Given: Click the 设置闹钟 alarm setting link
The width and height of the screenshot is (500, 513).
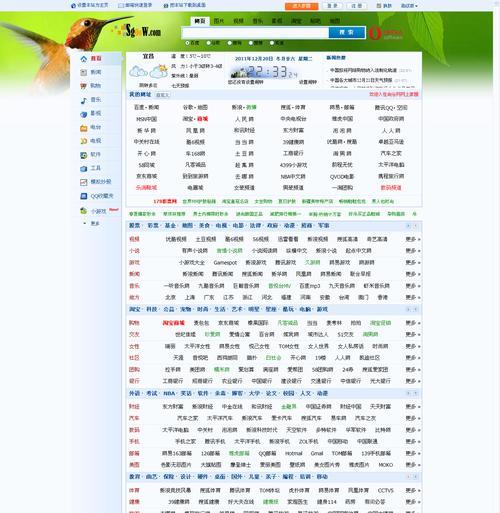Looking at the screenshot, I should (308, 82).
